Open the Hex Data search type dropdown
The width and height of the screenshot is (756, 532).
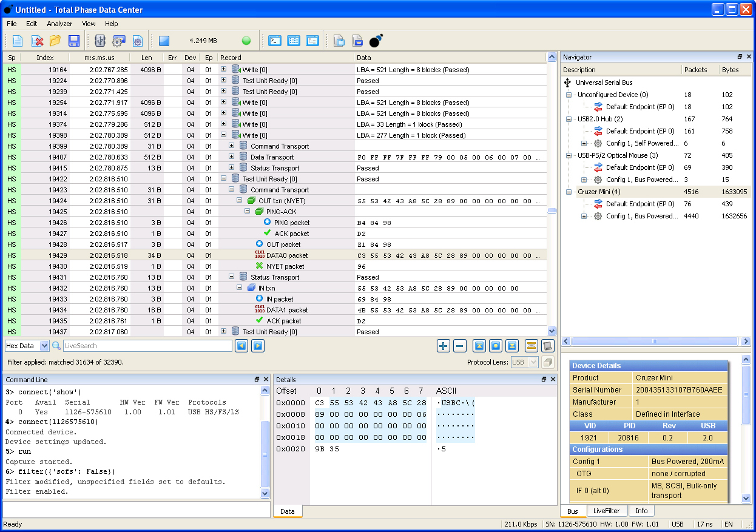click(x=44, y=346)
